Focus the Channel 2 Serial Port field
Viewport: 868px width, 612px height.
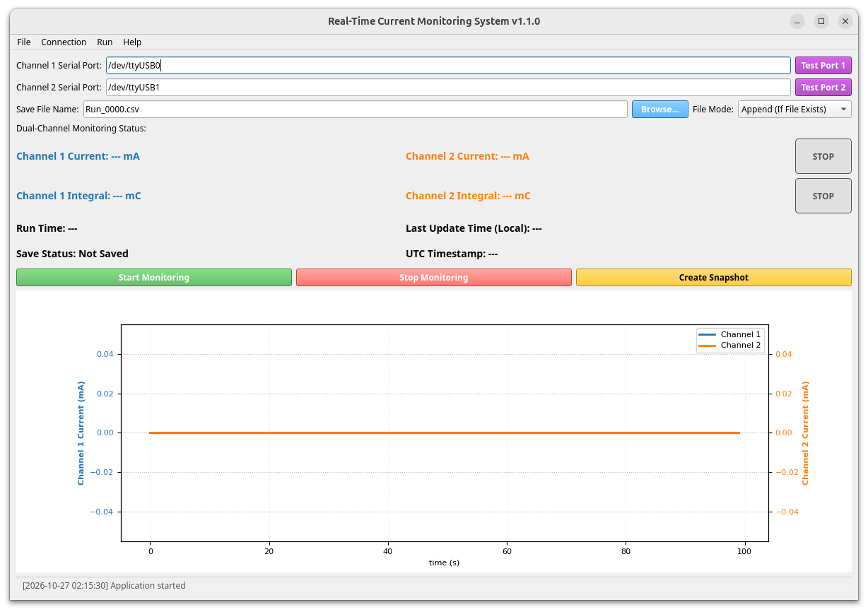click(x=448, y=88)
